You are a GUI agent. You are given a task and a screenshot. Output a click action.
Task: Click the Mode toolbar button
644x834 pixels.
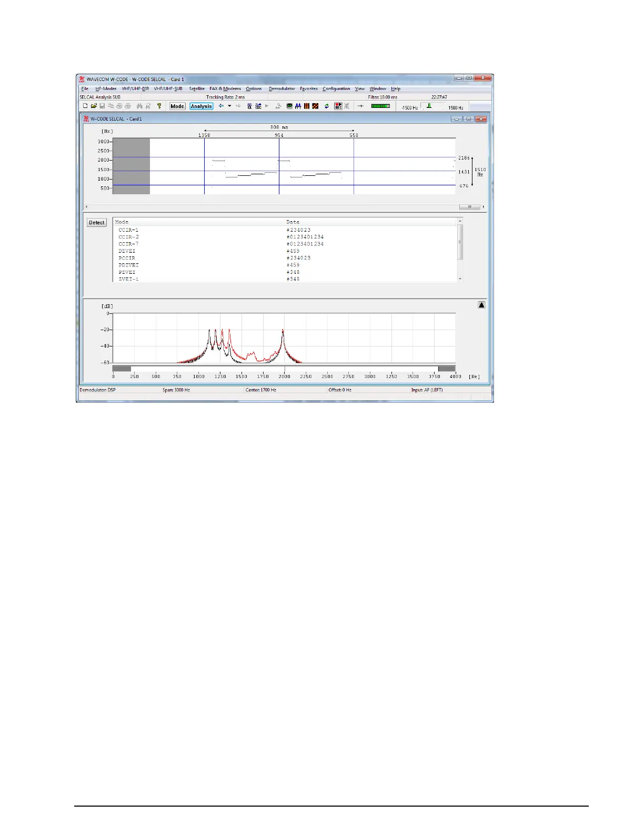point(177,106)
